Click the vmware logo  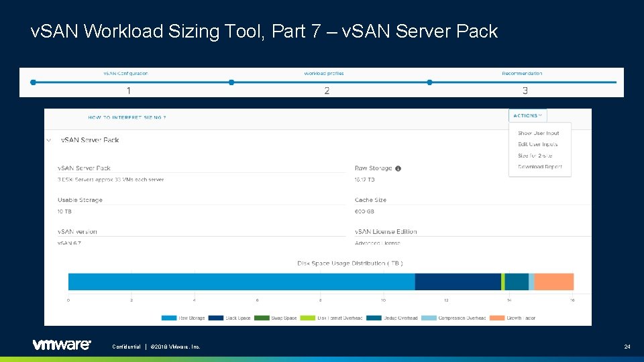(x=62, y=345)
